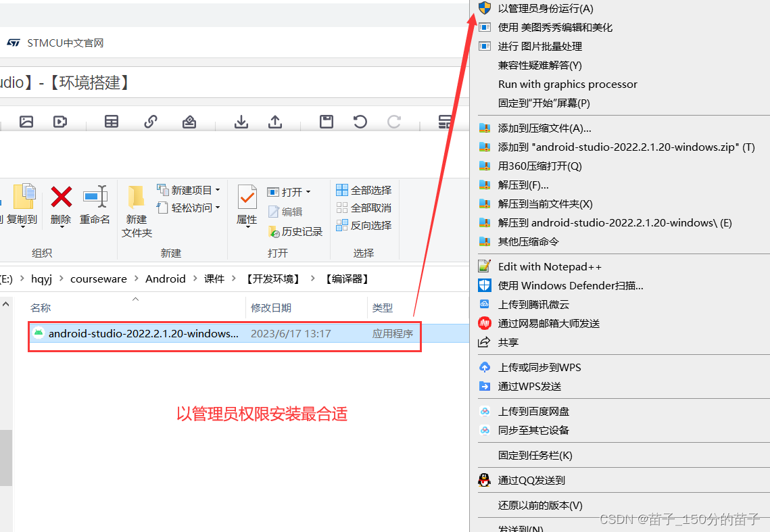Click the insert image icon in editor toolbar

click(x=26, y=121)
